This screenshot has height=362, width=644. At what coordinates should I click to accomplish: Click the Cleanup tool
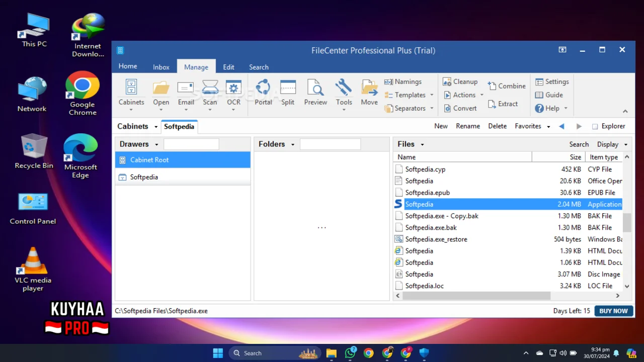[460, 81]
